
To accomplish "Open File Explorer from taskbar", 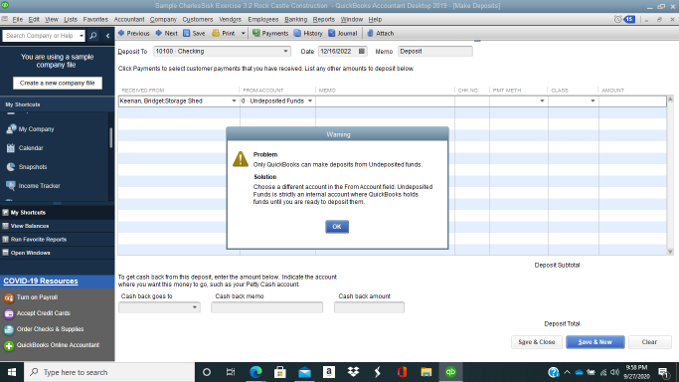I will 426,372.
